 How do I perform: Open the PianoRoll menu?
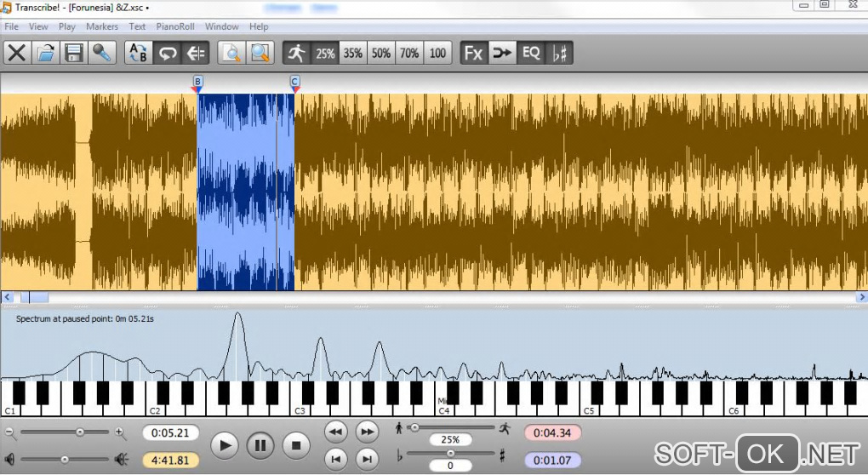[x=175, y=26]
